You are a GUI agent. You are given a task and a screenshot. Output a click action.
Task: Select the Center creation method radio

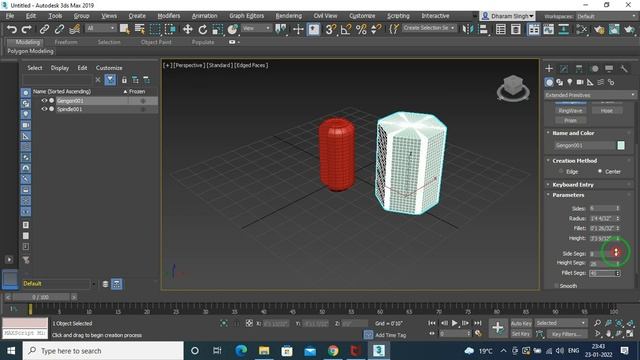pyautogui.click(x=600, y=171)
